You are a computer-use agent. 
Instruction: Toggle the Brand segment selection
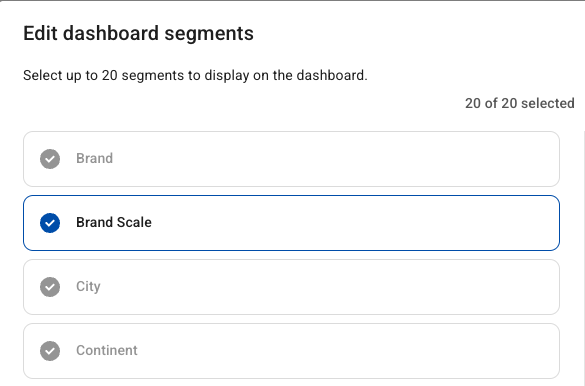291,159
